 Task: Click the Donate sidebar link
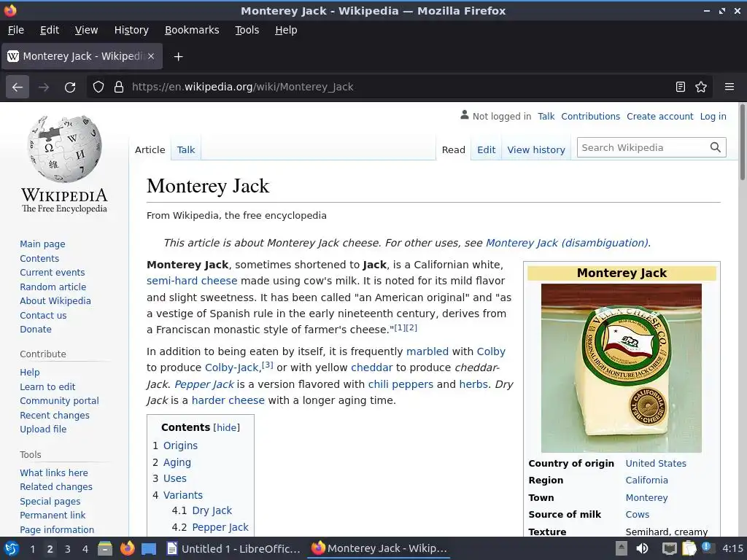(35, 330)
